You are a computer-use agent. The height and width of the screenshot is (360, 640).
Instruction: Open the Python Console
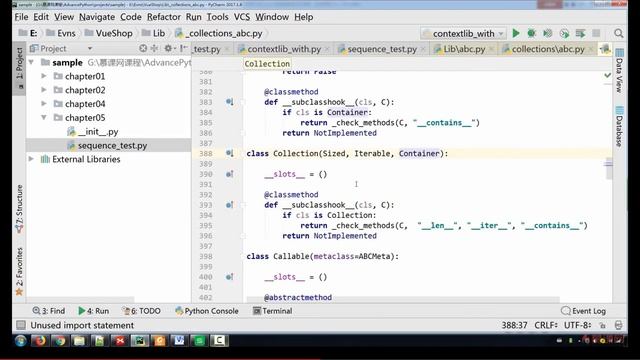[207, 311]
